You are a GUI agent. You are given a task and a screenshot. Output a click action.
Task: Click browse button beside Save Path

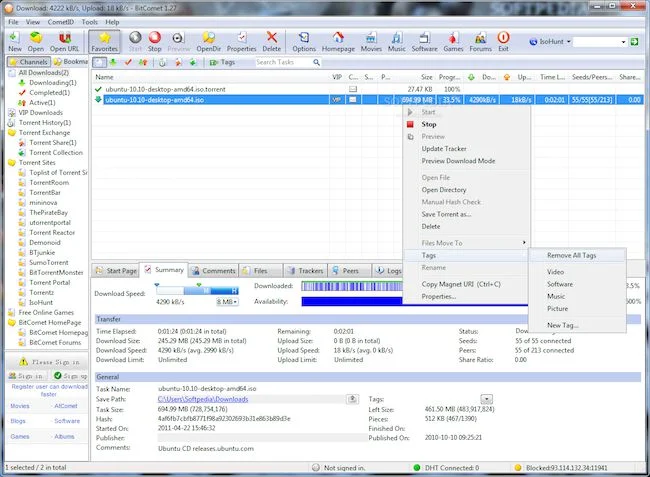352,399
